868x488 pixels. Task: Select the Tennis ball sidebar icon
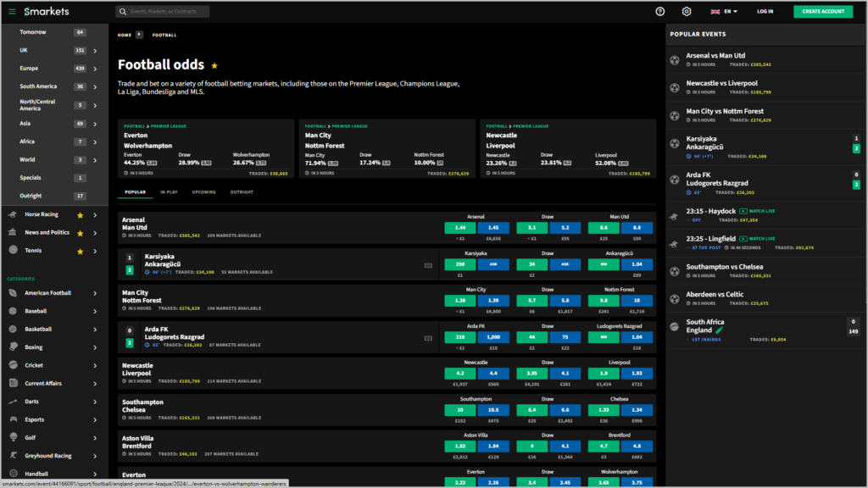(13, 250)
